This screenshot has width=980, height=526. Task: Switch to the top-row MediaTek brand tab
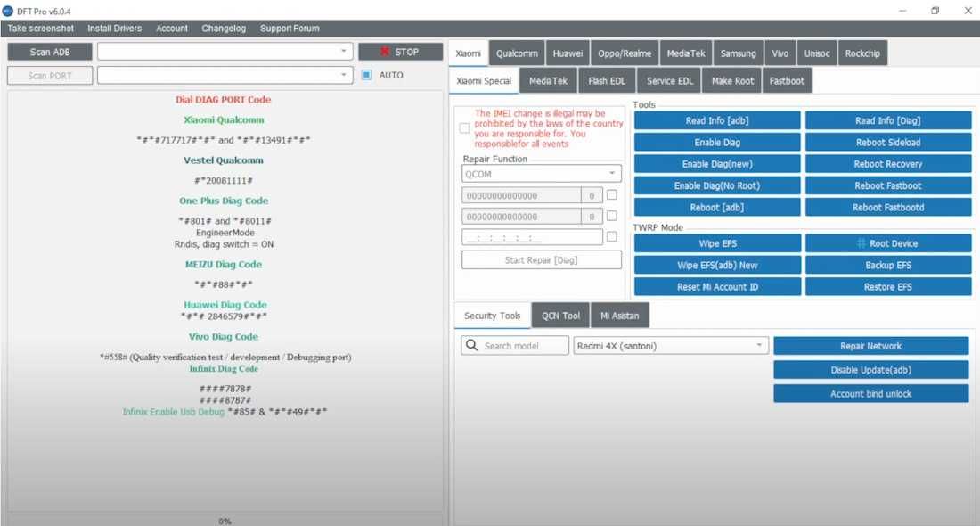coord(686,53)
